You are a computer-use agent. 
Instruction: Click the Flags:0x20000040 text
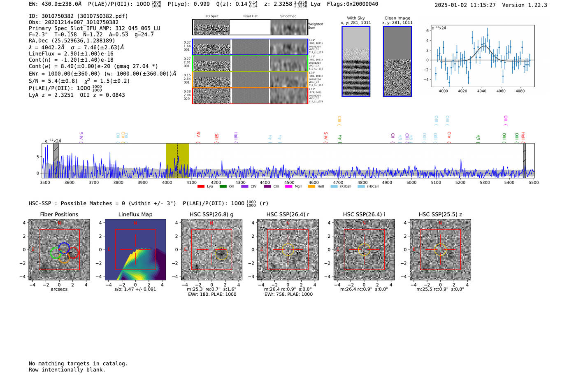coord(353,4)
